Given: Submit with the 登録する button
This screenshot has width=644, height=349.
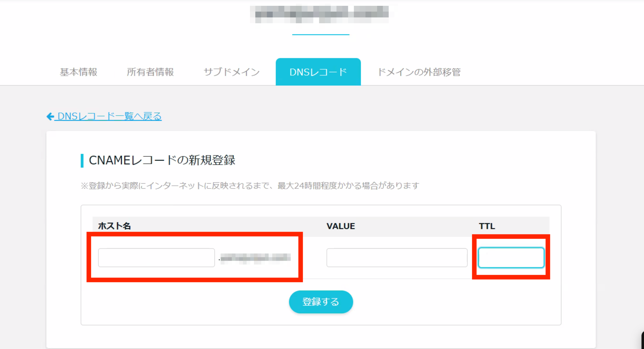Looking at the screenshot, I should [321, 302].
